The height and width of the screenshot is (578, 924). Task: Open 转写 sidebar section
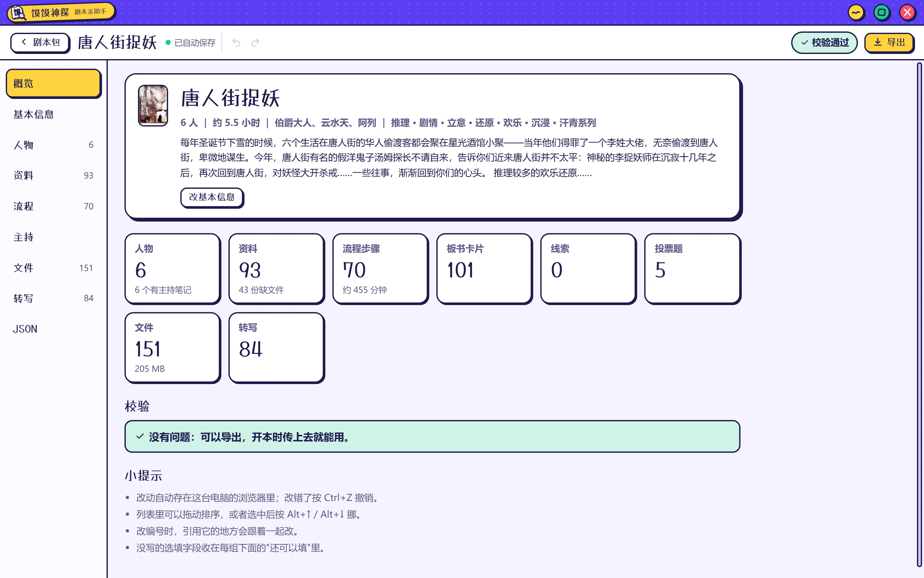(54, 298)
